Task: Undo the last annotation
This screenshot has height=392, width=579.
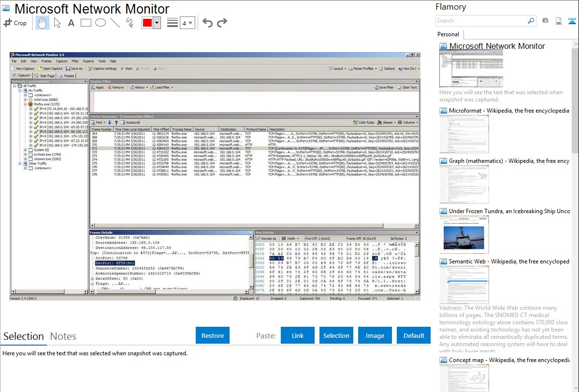Action: point(207,23)
